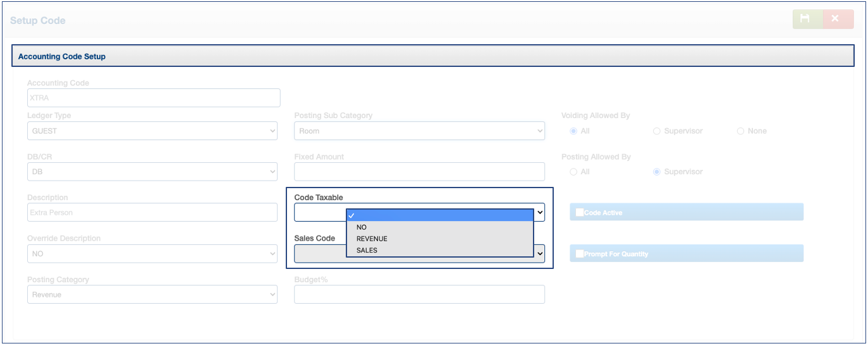Choose REVENUE from Code Taxable list
This screenshot has height=346, width=868.
[372, 239]
